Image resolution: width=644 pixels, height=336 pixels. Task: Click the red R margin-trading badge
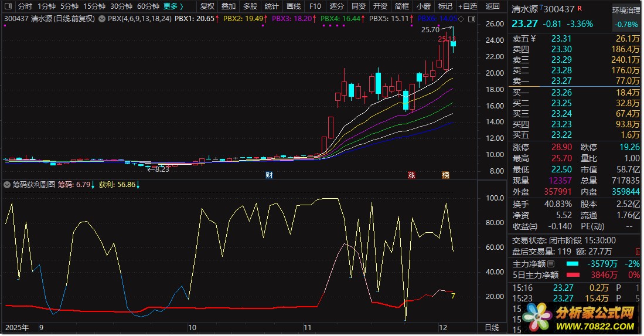coord(580,8)
